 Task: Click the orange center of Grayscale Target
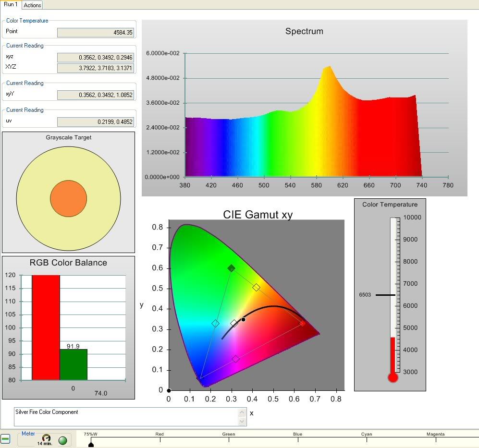[x=68, y=199]
